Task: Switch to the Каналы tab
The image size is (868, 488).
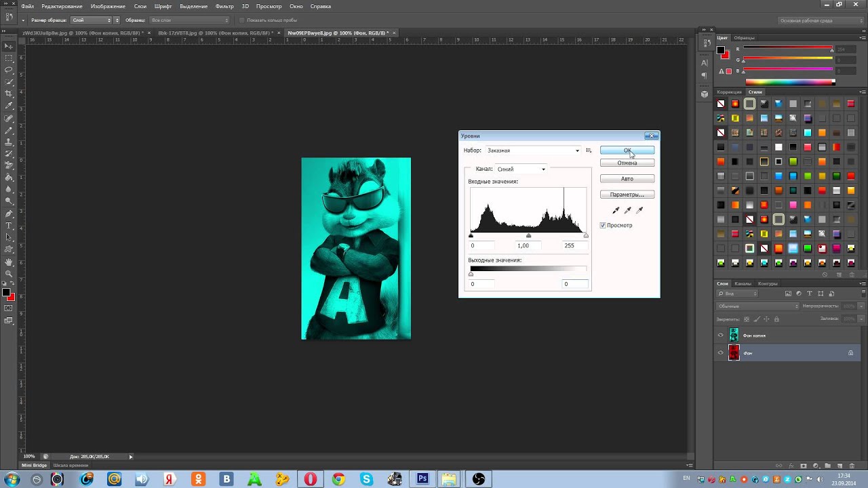Action: point(743,283)
